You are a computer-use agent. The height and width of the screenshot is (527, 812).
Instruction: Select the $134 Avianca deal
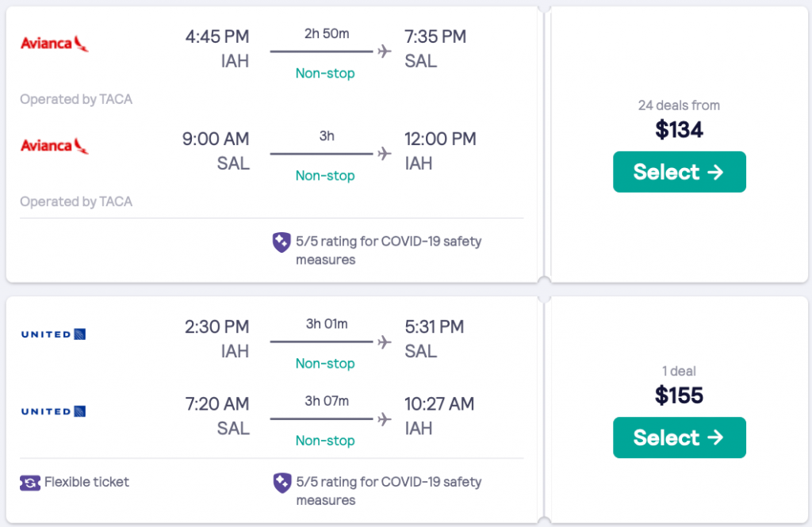[x=679, y=172]
